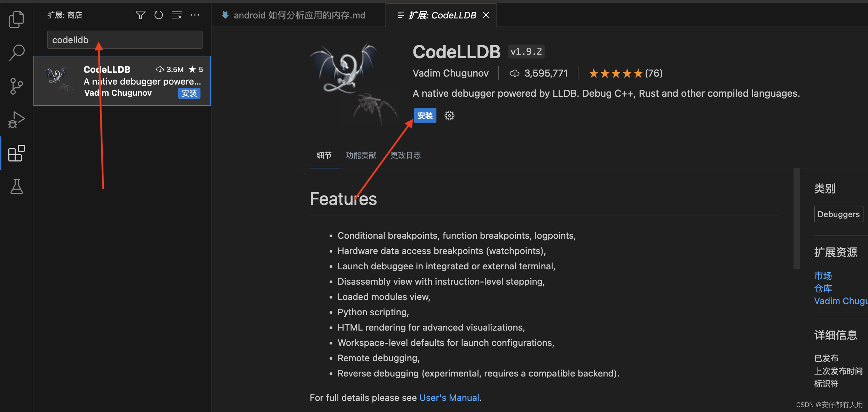Click the codelldb extension search field
The width and height of the screenshot is (868, 412).
point(125,40)
